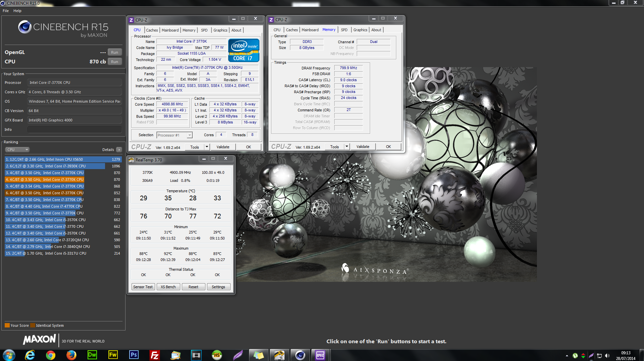Open the Cinebench Help menu
The height and width of the screenshot is (361, 644).
[x=17, y=11]
